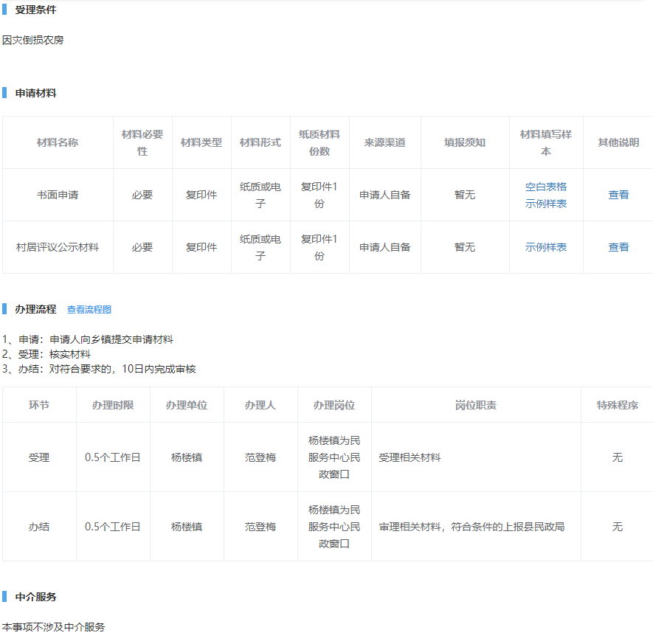Click 示例样表 in the 书面申请 row
This screenshot has width=653, height=644.
point(545,204)
